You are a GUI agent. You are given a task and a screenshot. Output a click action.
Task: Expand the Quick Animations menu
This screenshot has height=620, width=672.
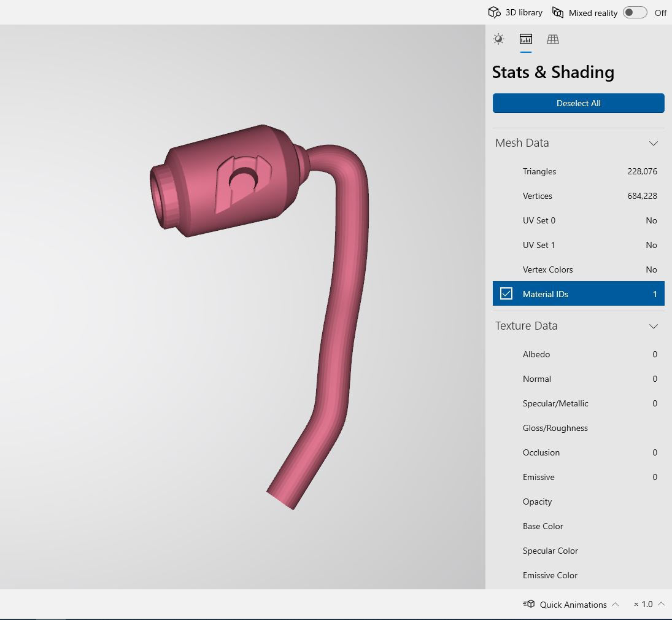point(616,604)
